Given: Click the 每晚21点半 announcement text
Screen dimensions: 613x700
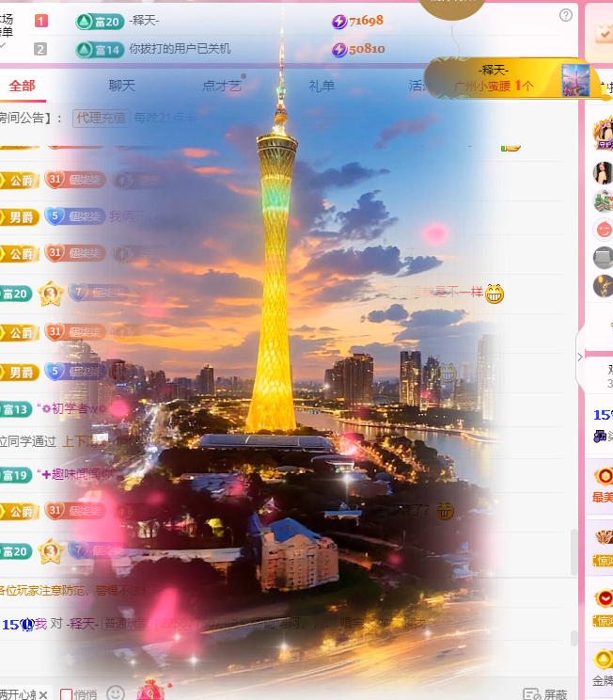Looking at the screenshot, I should (165, 118).
